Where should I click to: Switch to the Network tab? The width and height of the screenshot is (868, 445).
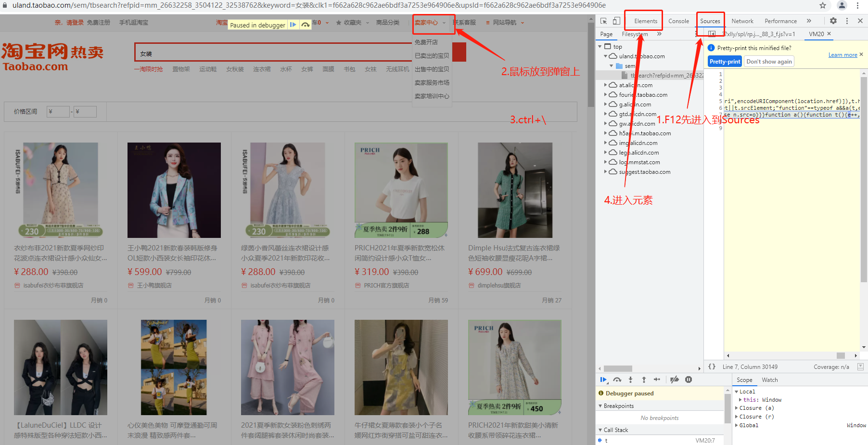pyautogui.click(x=742, y=21)
